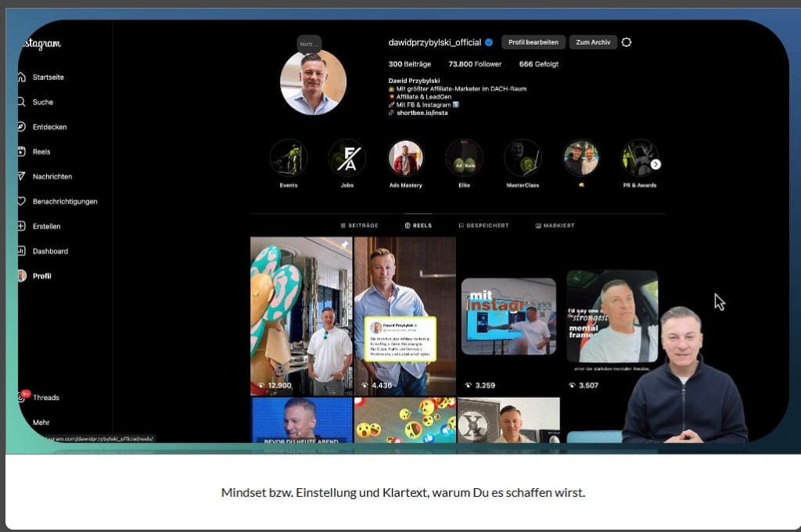Open the settings gear next to Zum Archiv
Image resolution: width=801 pixels, height=532 pixels.
[627, 42]
